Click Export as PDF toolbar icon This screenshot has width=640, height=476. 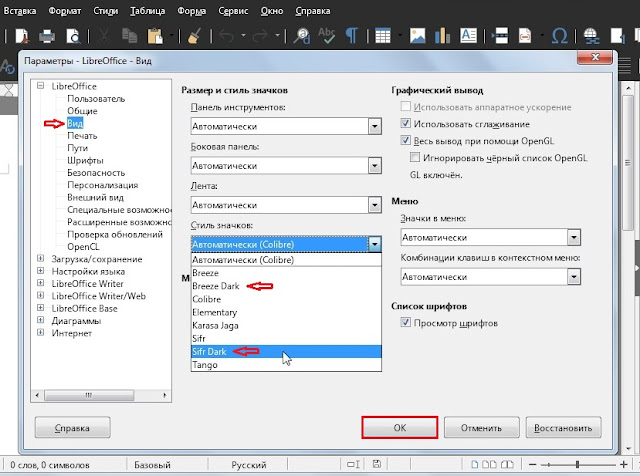click(x=22, y=36)
